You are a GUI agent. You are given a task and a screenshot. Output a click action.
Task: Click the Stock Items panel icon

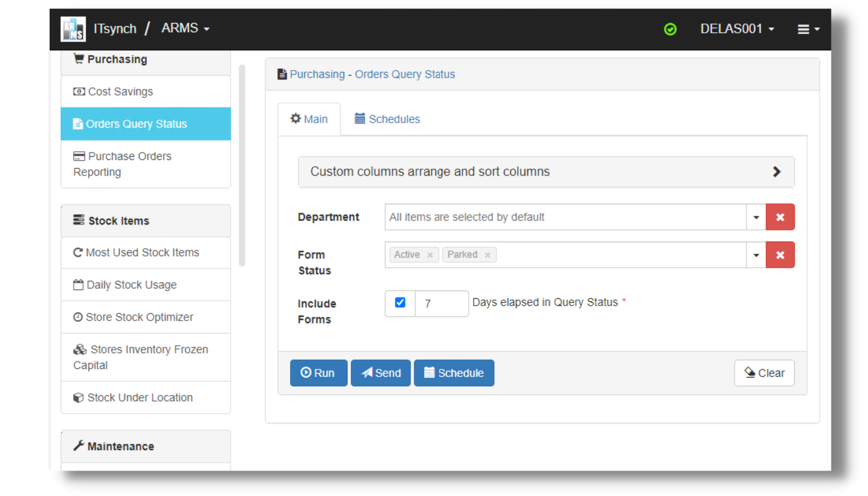pos(79,220)
